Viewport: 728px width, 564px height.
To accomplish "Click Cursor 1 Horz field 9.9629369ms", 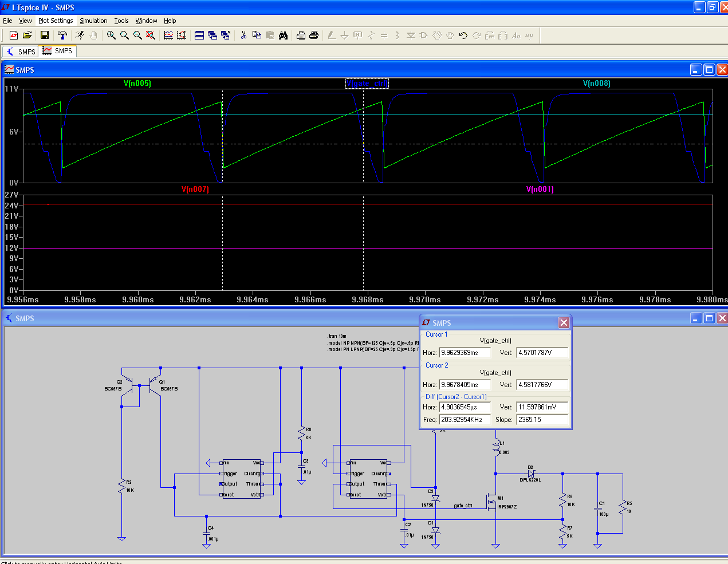I will (x=465, y=353).
